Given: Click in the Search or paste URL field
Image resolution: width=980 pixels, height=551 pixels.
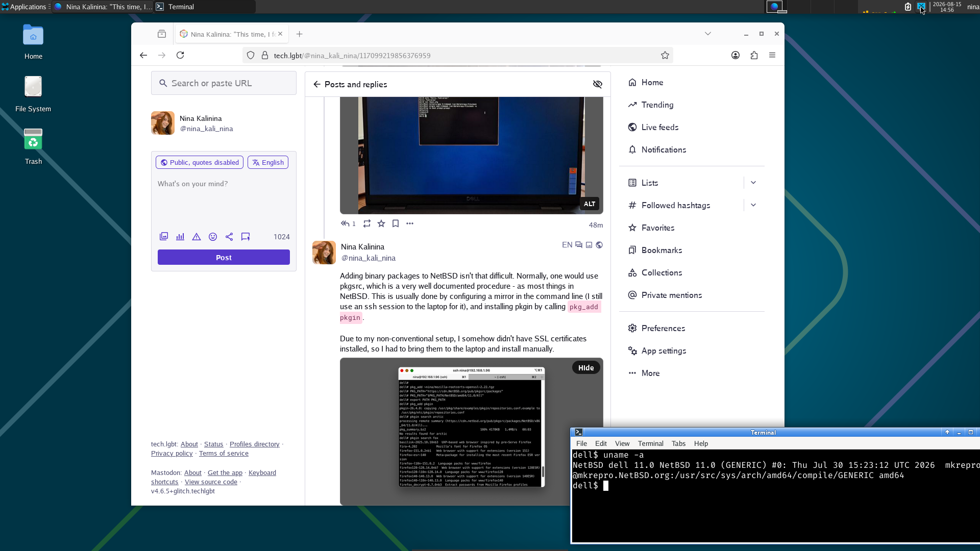Looking at the screenshot, I should click(224, 83).
